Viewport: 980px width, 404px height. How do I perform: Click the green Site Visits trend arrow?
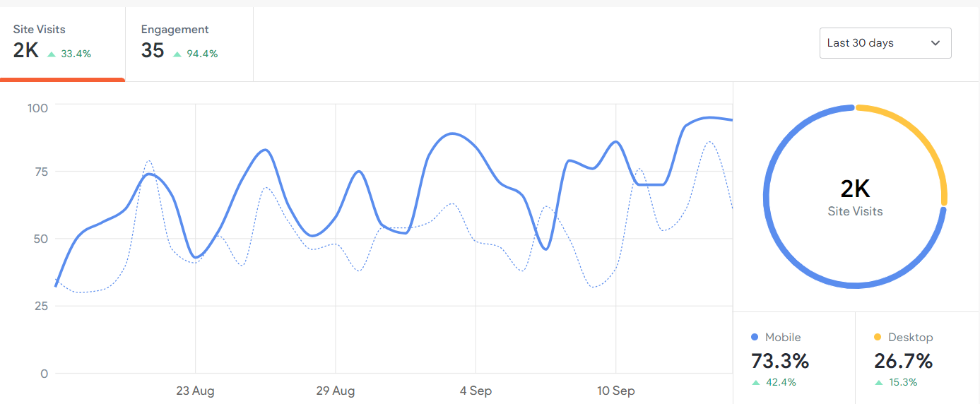coord(52,54)
